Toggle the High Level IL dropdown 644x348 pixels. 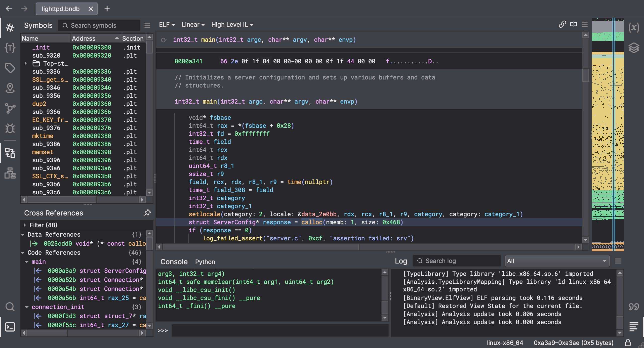[231, 24]
